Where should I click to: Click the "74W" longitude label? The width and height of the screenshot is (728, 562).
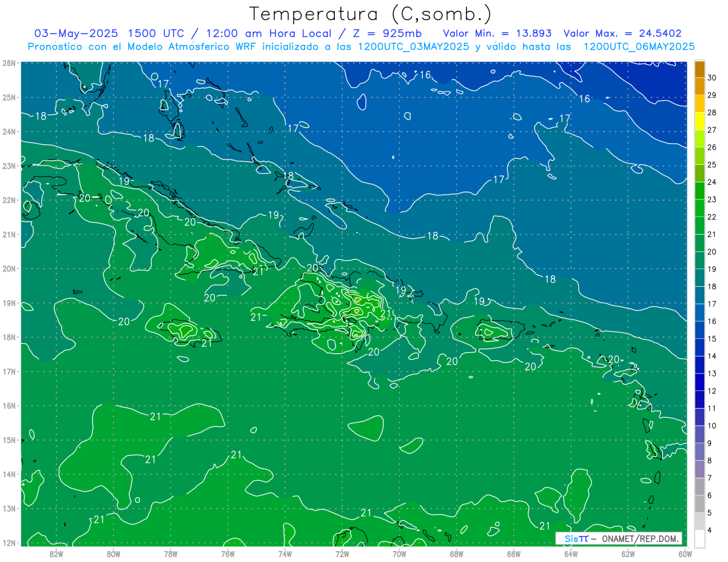pos(285,554)
